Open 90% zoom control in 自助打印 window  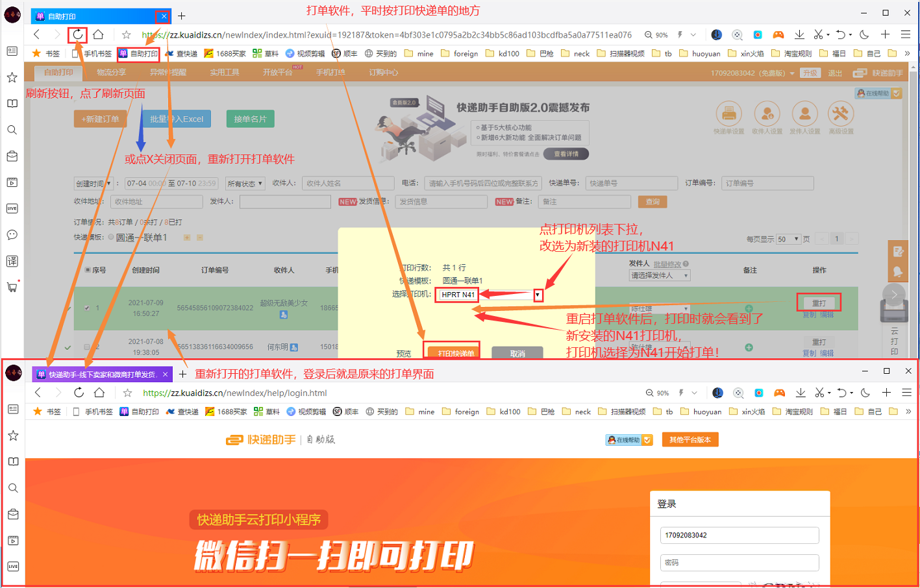pyautogui.click(x=656, y=35)
